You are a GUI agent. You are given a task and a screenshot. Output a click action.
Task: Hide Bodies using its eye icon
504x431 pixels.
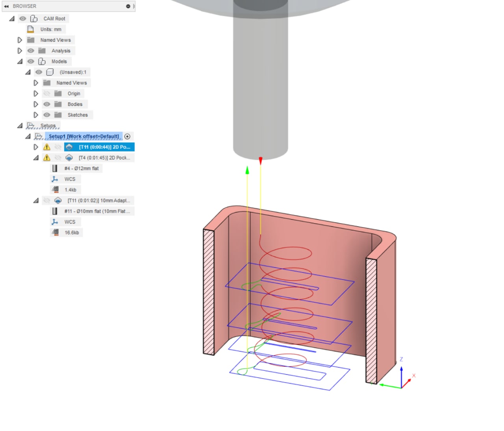[47, 104]
